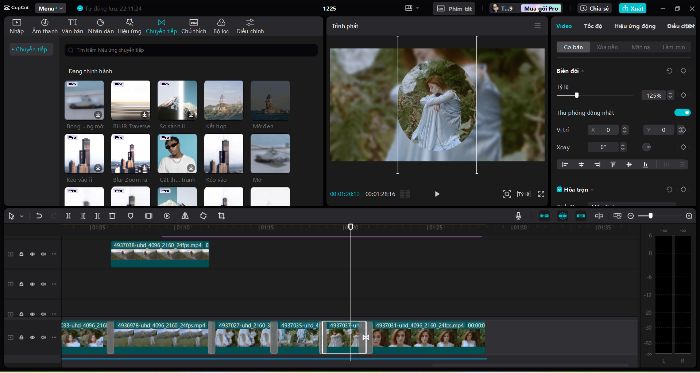
Task: Click the mirror flip icon
Action: 185,216
